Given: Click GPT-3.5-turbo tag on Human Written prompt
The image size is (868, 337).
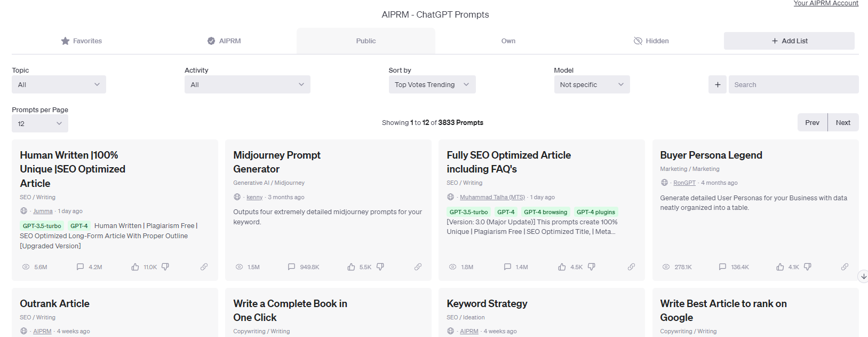Looking at the screenshot, I should [x=42, y=226].
